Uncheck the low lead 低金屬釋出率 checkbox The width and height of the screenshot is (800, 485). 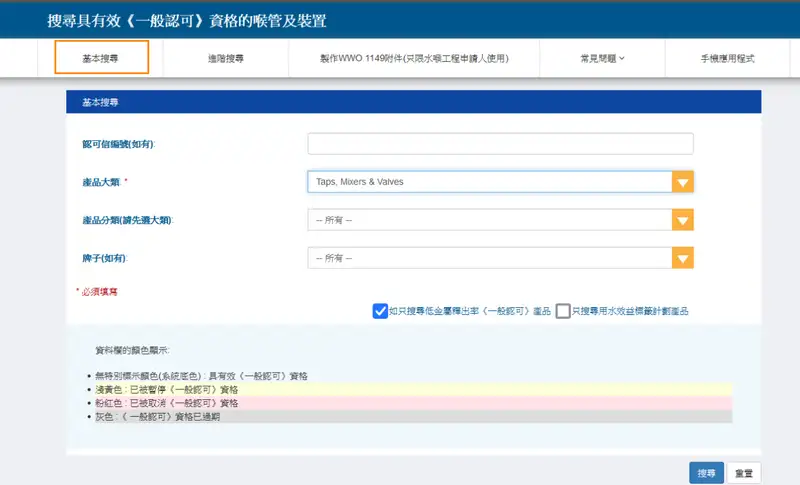click(380, 311)
